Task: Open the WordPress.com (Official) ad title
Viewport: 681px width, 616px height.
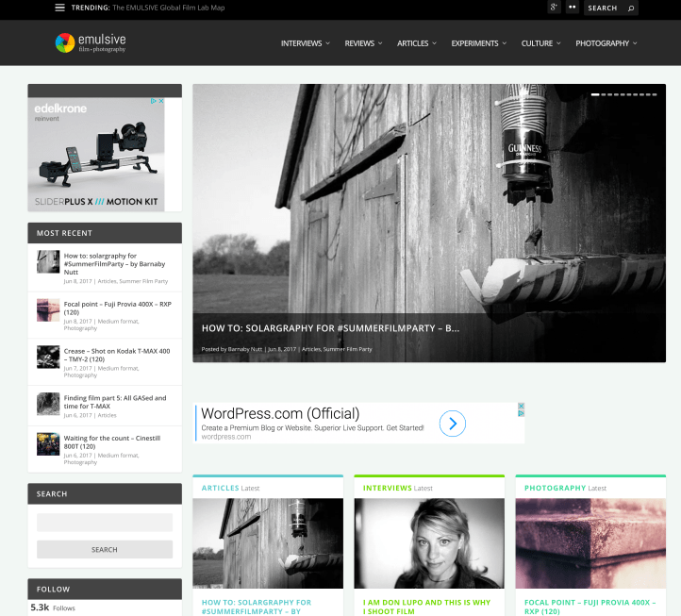Action: point(280,413)
